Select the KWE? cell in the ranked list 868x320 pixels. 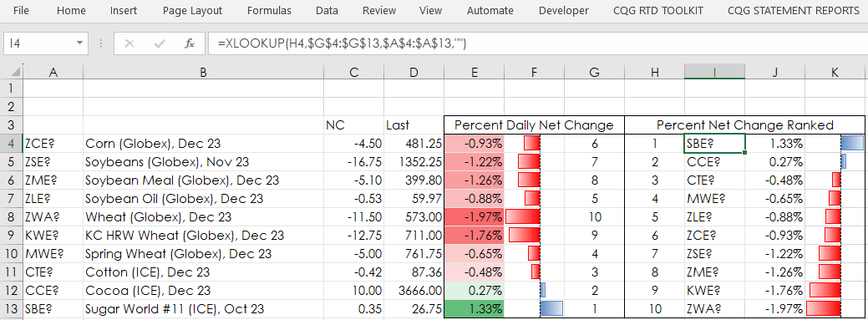pyautogui.click(x=714, y=290)
